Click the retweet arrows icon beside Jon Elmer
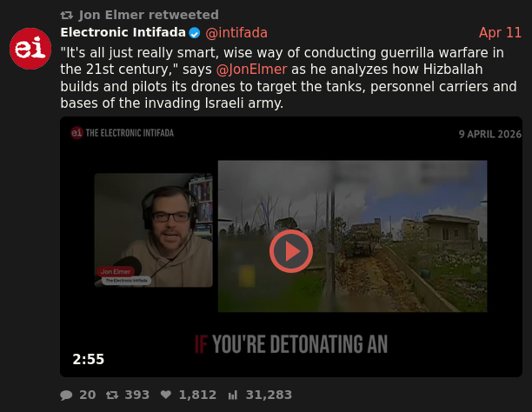Viewport: 532px width, 412px height. (x=66, y=16)
